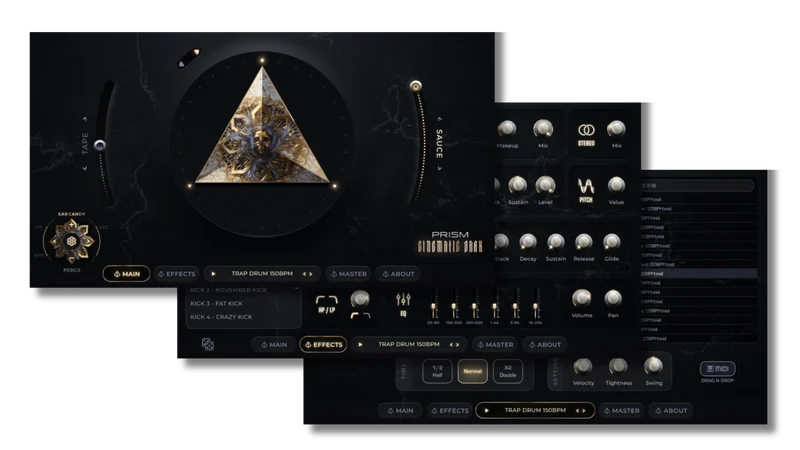Screen dimensions: 800x450
Task: Click the search field above MIDI list
Action: coord(698,185)
